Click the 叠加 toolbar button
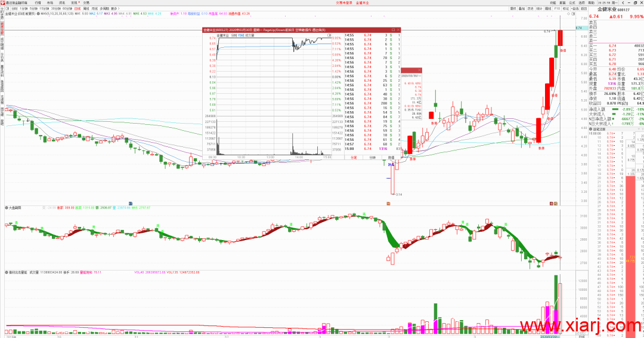This screenshot has width=644, height=338. 522,8
